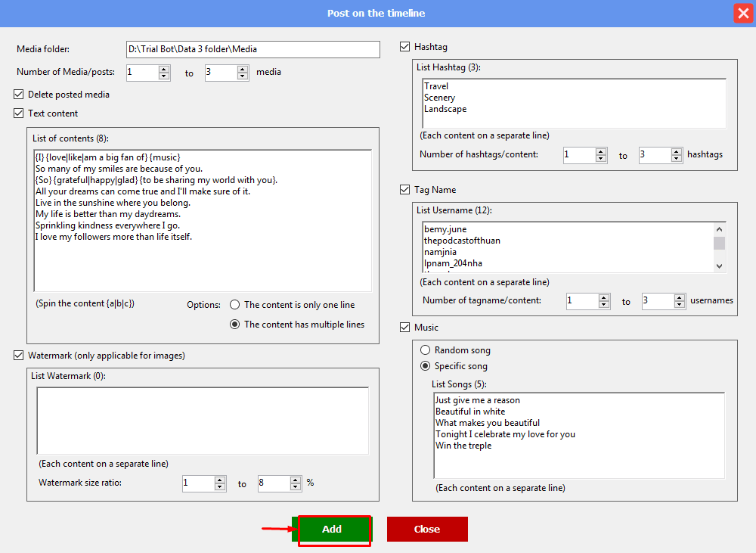Decrease maximum Watermark size ratio

296,488
